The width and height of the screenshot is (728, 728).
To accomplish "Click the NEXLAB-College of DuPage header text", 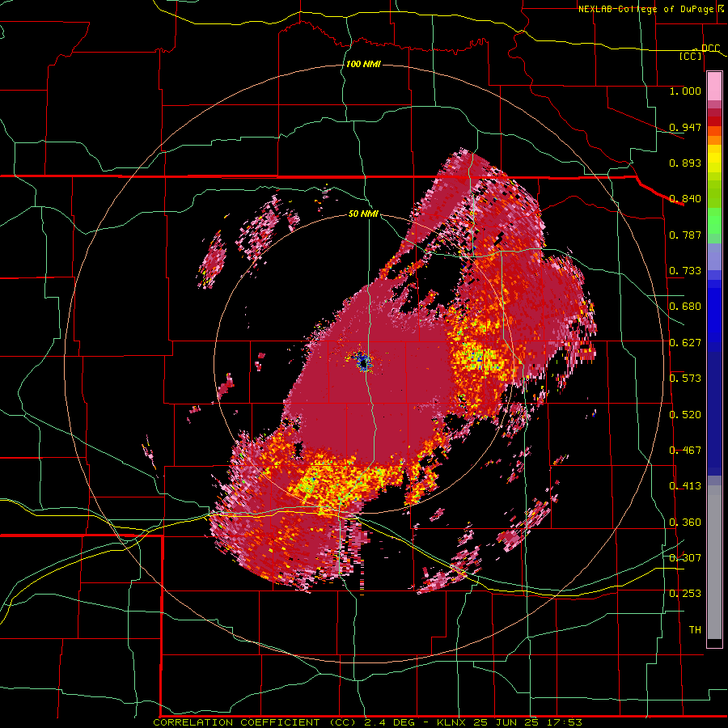I will [x=646, y=9].
